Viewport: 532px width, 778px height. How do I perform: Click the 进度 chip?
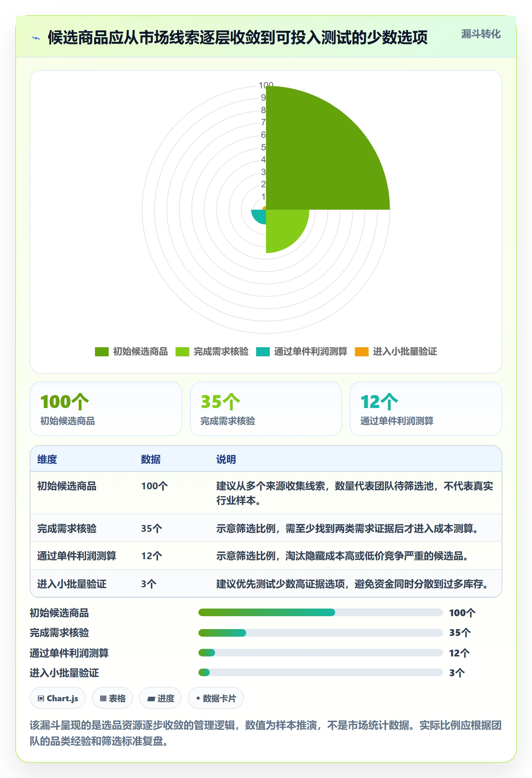click(160, 698)
